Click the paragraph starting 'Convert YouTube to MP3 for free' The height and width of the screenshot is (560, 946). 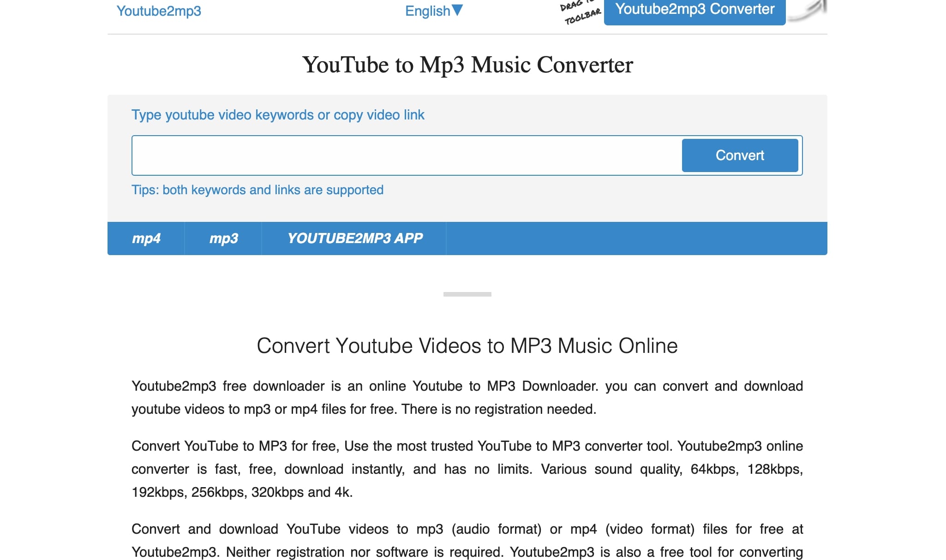tap(467, 469)
